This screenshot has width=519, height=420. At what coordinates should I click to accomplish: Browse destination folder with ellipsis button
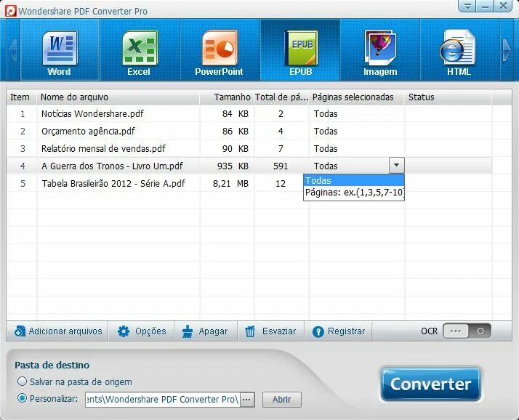pos(247,400)
